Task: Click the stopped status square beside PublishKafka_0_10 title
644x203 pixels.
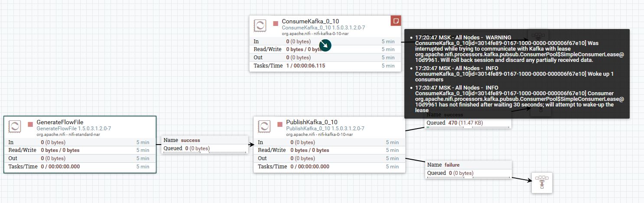Action: point(280,124)
